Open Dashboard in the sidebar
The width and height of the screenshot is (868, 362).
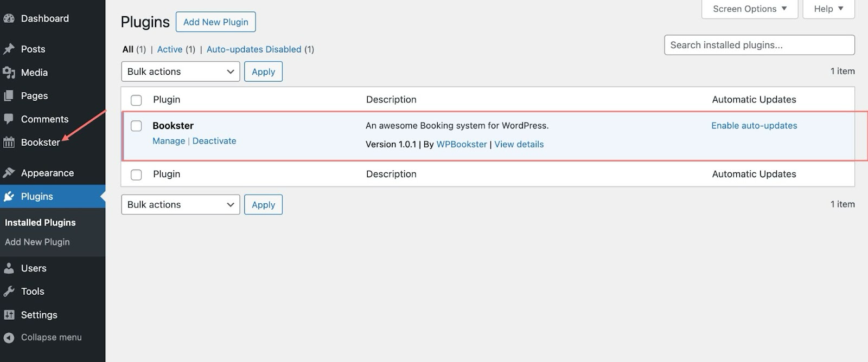click(45, 18)
